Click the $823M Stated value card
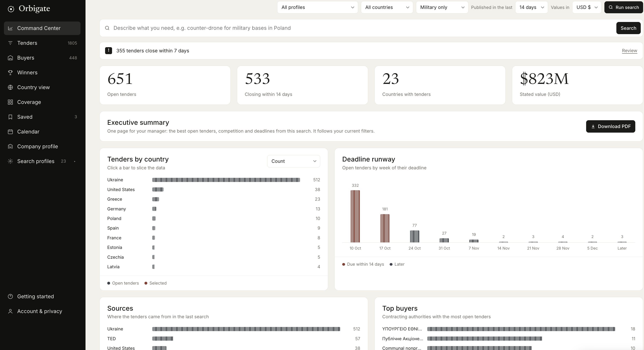Screen dimensions: 644x350 point(577,85)
